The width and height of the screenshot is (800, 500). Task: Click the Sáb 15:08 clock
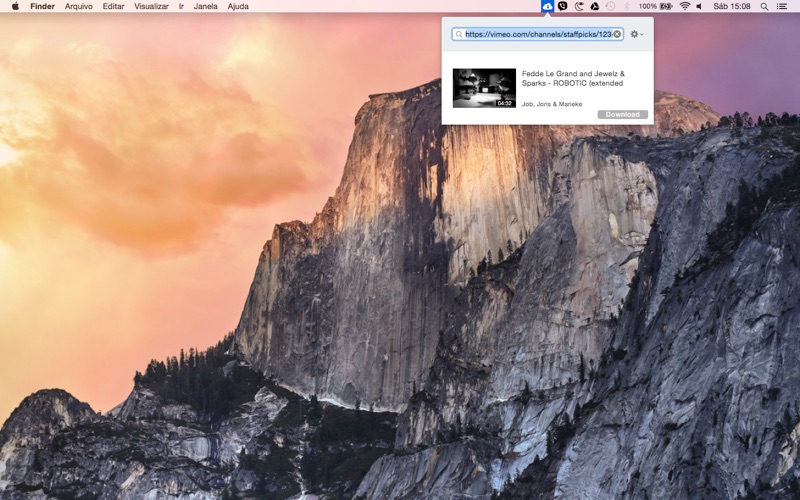tap(732, 6)
